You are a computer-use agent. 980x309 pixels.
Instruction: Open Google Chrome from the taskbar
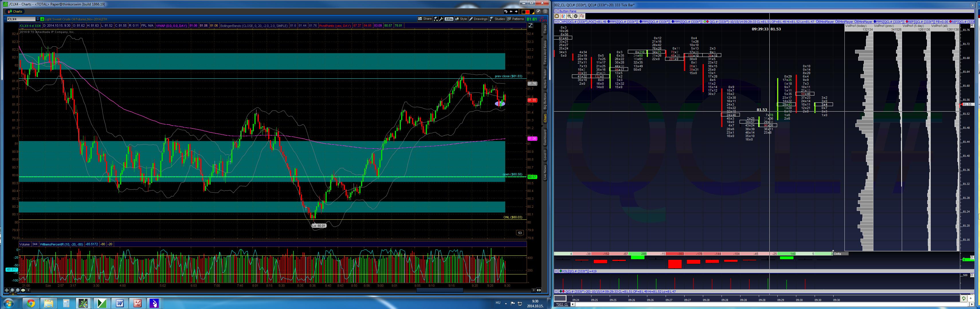coord(31,303)
